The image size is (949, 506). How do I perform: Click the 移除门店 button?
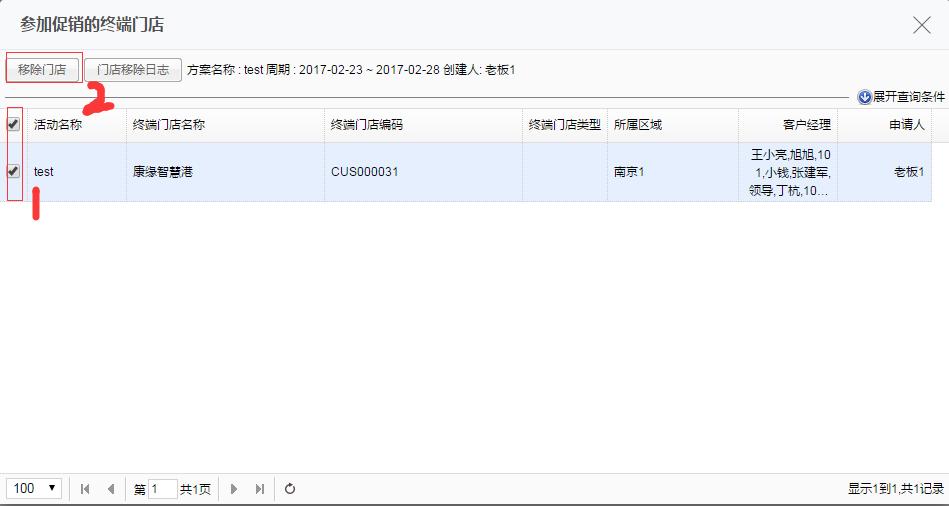click(42, 70)
